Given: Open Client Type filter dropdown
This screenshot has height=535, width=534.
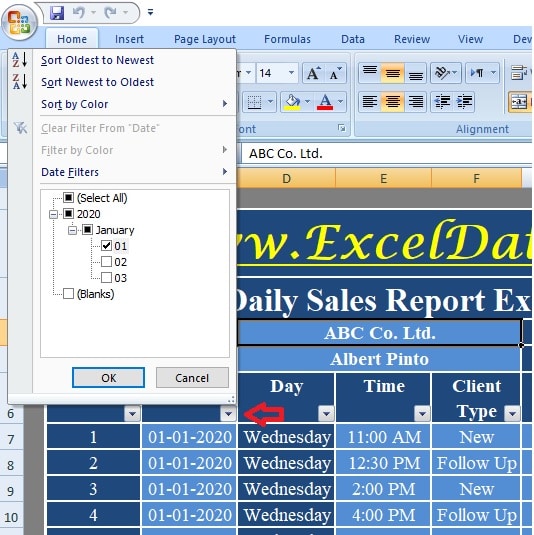Looking at the screenshot, I should [512, 414].
